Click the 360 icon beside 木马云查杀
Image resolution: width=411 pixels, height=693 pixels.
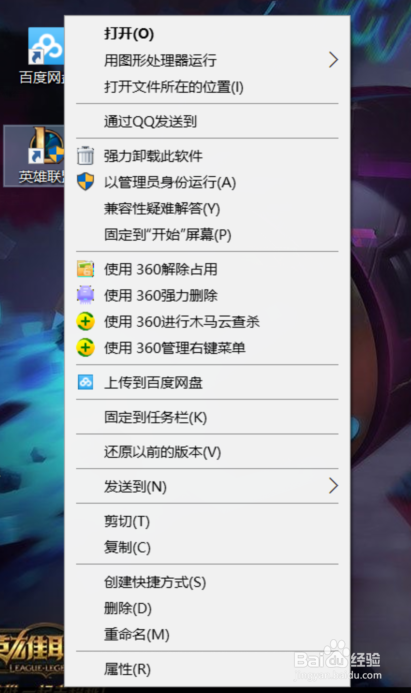coord(85,321)
